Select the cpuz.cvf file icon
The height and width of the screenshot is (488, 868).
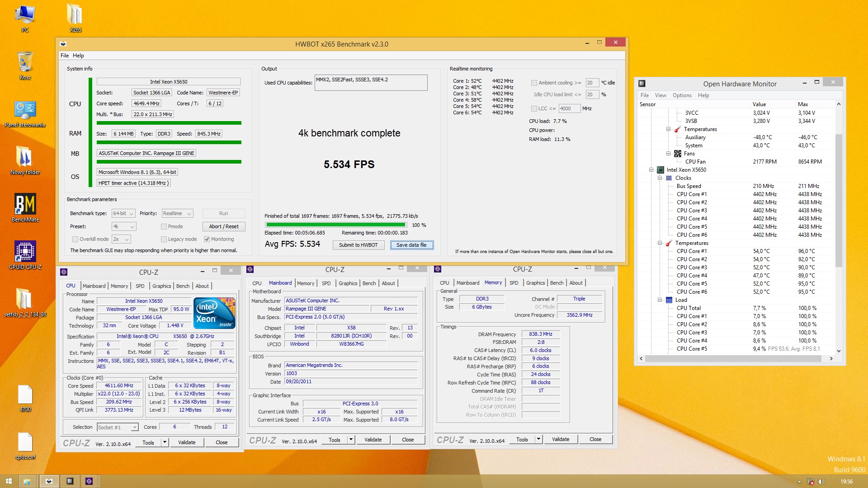[25, 446]
